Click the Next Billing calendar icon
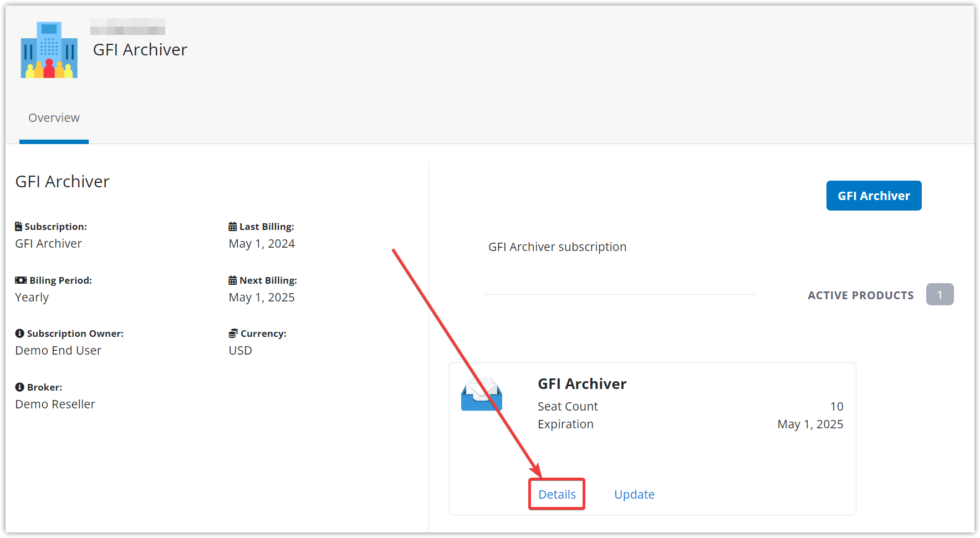This screenshot has height=538, width=980. (x=233, y=280)
